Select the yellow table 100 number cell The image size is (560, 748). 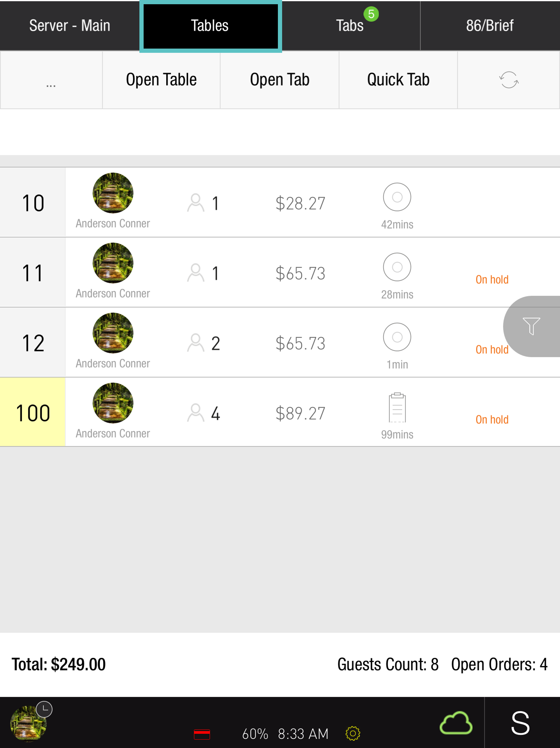pyautogui.click(x=33, y=412)
